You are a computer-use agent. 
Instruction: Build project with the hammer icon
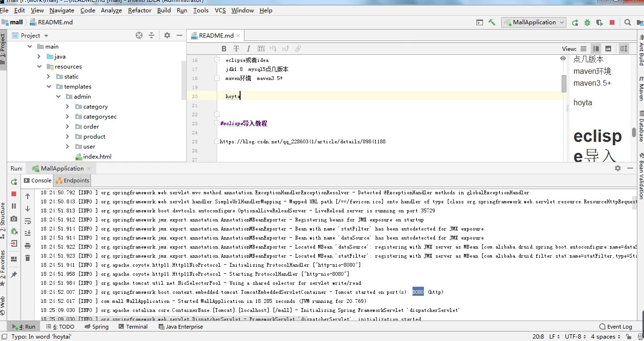click(x=492, y=22)
